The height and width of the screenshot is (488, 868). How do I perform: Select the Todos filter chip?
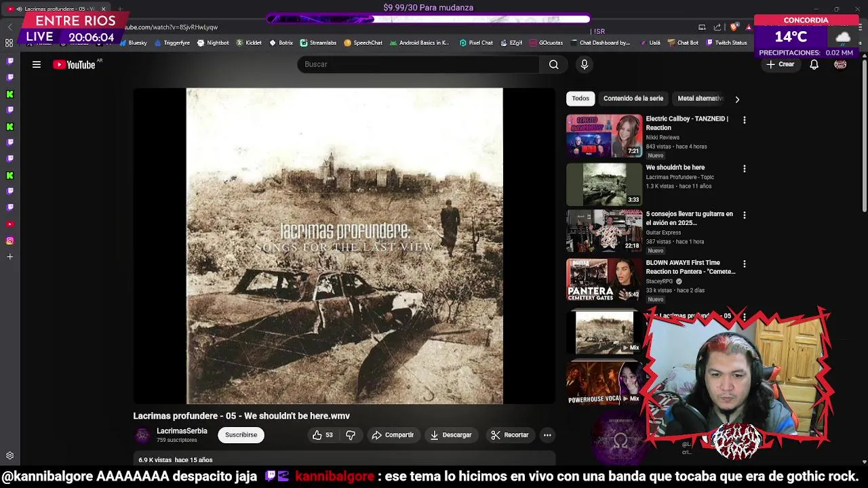click(580, 98)
